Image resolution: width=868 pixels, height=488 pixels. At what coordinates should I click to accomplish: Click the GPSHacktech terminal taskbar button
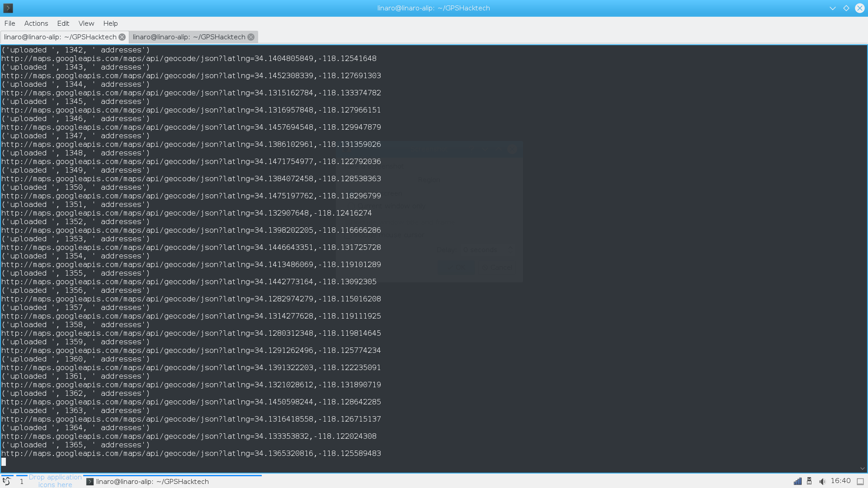148,482
